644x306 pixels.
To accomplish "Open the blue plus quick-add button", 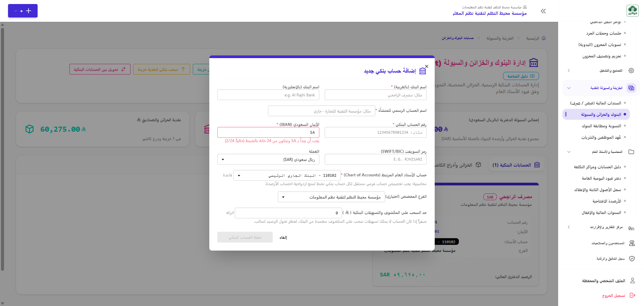I will point(23,11).
